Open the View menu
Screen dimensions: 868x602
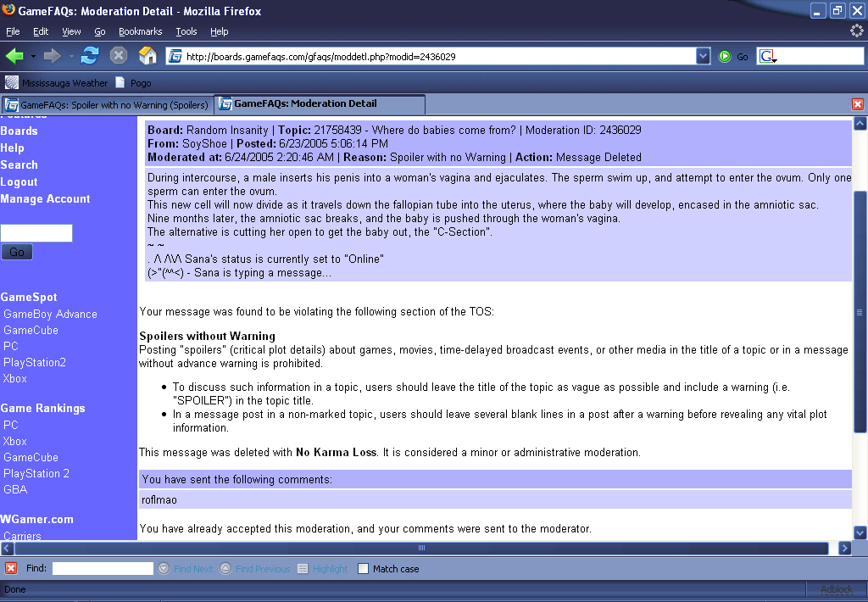point(71,31)
